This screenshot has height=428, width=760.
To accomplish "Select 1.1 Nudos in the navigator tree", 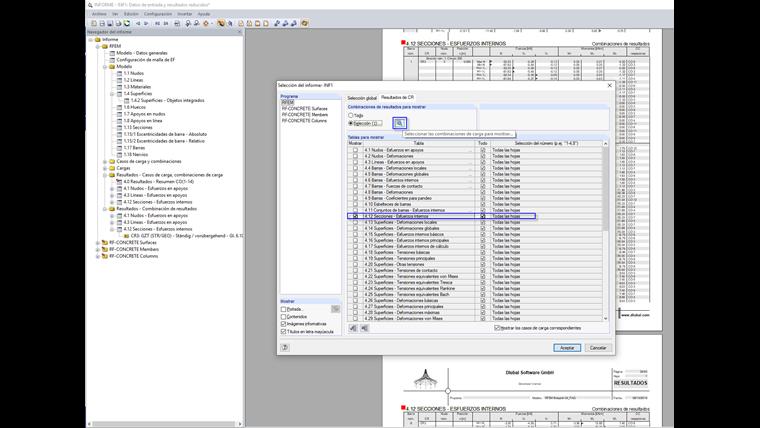I will pyautogui.click(x=133, y=73).
